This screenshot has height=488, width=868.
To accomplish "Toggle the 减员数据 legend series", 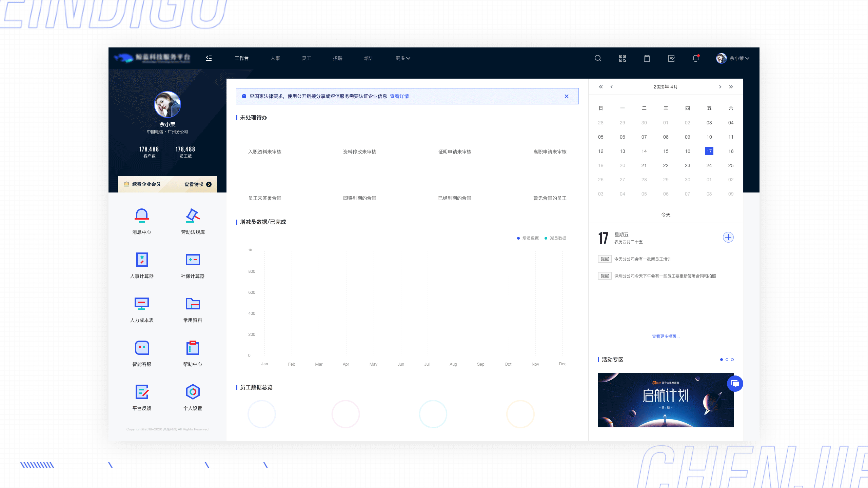I will pyautogui.click(x=555, y=238).
